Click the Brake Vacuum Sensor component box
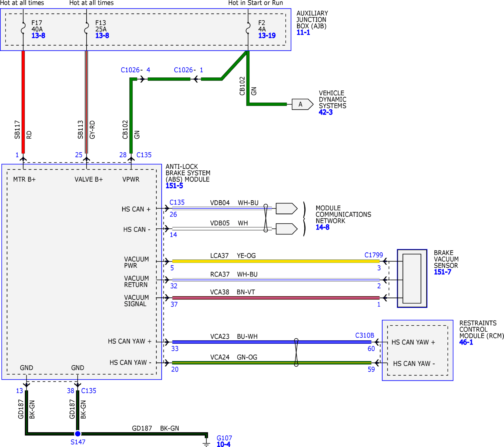 [412, 278]
